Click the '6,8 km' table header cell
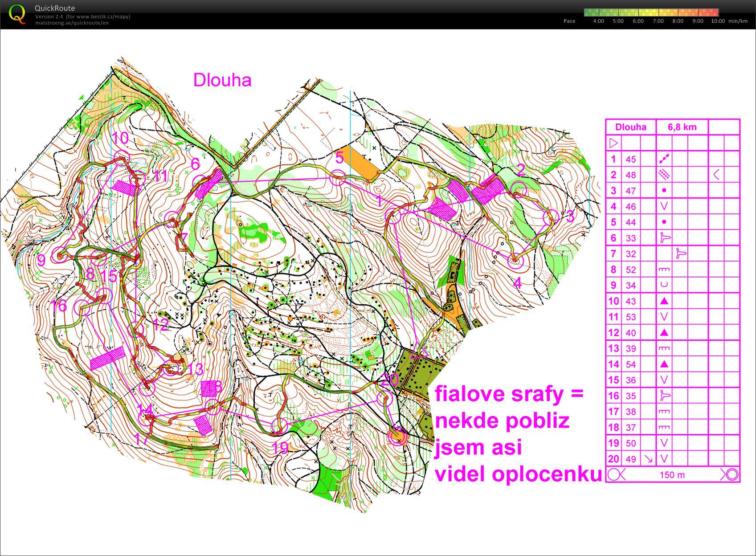Viewport: 756px width, 556px height. (682, 127)
